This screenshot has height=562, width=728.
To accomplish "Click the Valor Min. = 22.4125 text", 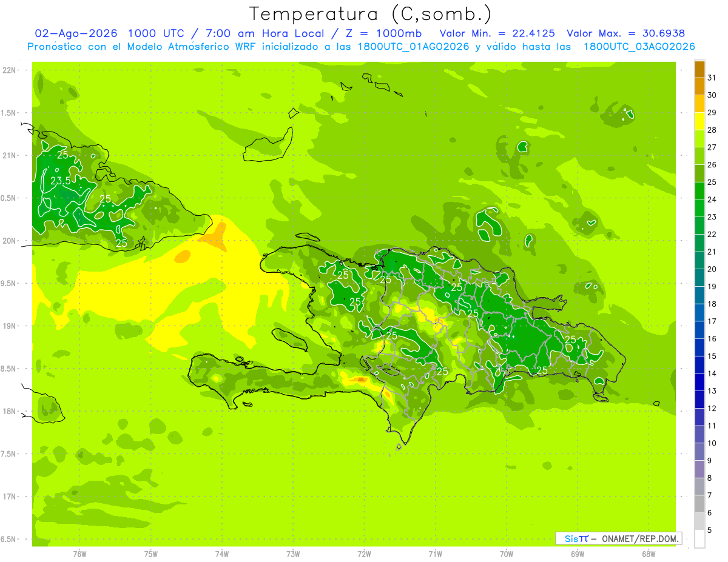I will coord(498,33).
